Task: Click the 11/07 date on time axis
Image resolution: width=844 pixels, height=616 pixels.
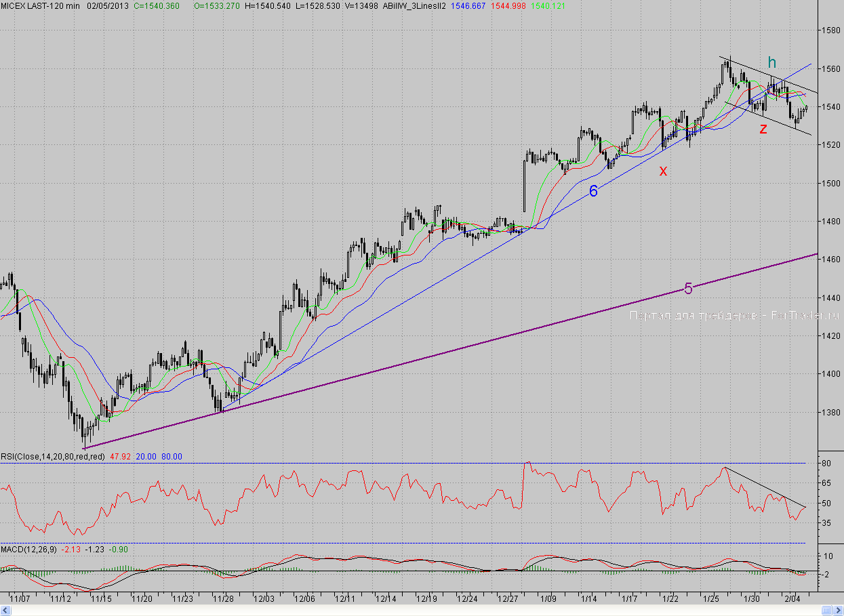Action: (20, 599)
